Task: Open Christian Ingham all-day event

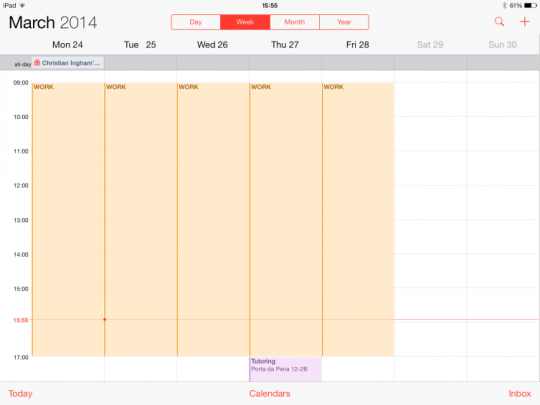Action: tap(68, 63)
